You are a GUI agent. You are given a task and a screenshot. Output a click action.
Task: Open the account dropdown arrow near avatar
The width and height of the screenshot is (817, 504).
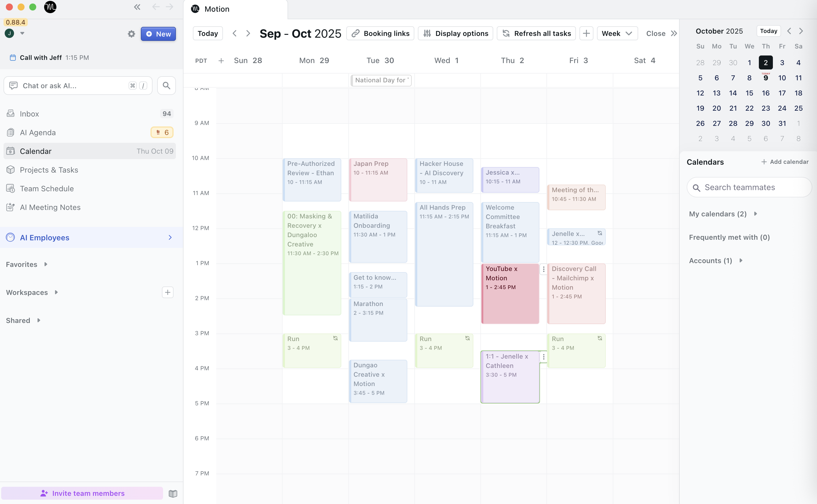pyautogui.click(x=22, y=33)
